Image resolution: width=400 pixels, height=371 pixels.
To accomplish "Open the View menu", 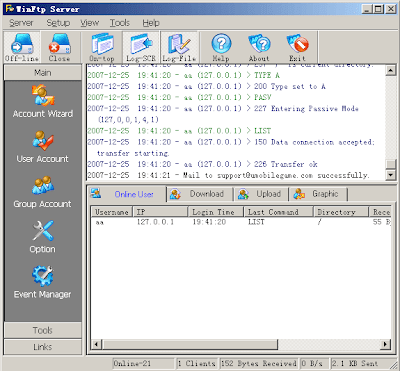I will coord(89,23).
